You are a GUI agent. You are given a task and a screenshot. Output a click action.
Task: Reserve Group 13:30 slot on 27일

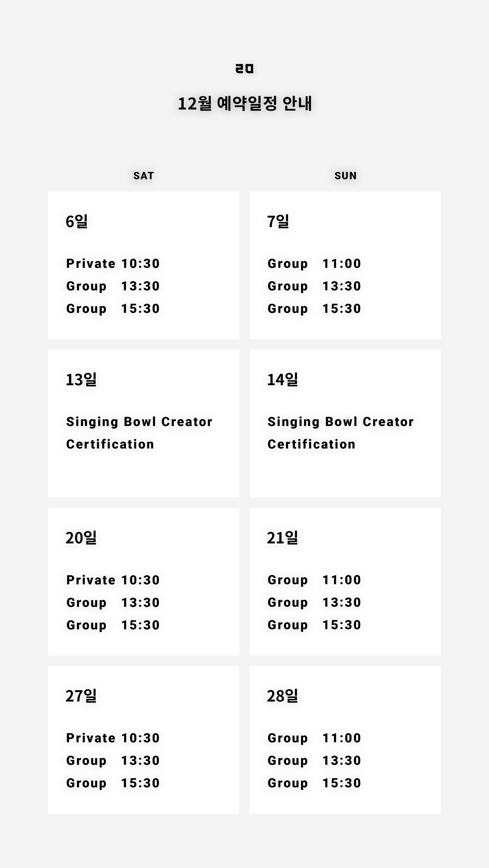click(113, 761)
